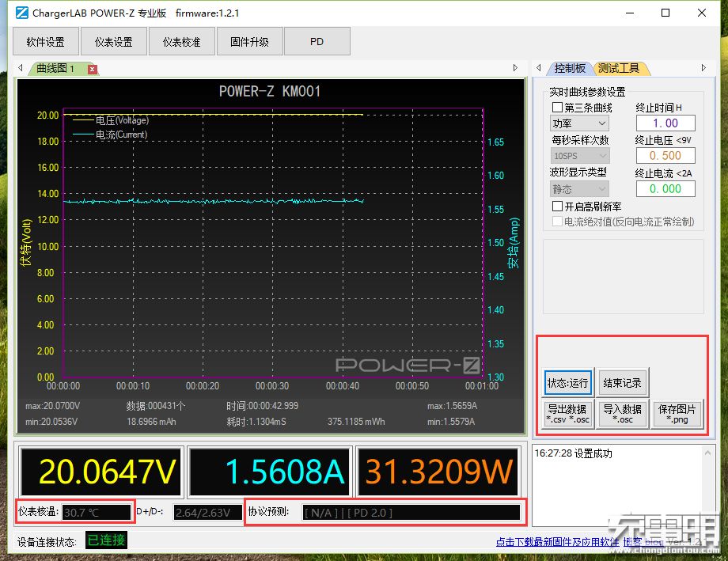
Task: Enable 第三条曲线 checkbox
Action: coord(558,108)
